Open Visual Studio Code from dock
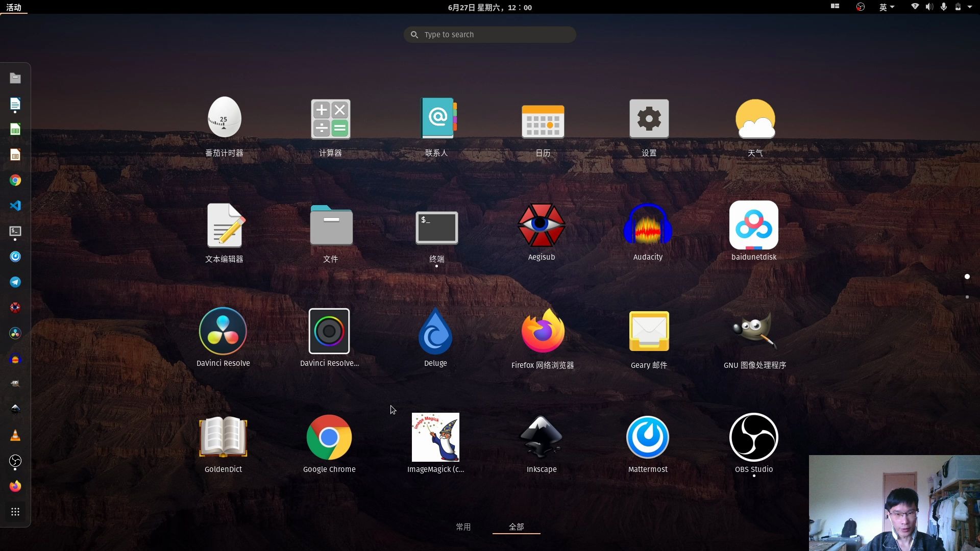The image size is (980, 551). point(15,206)
